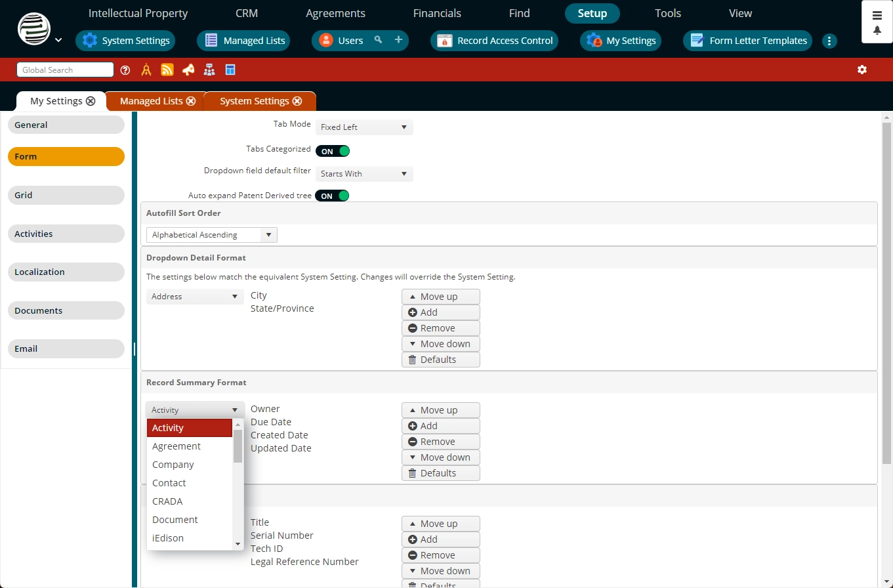Expand the Autofill Sort Order dropdown
This screenshot has width=893, height=588.
(x=211, y=235)
